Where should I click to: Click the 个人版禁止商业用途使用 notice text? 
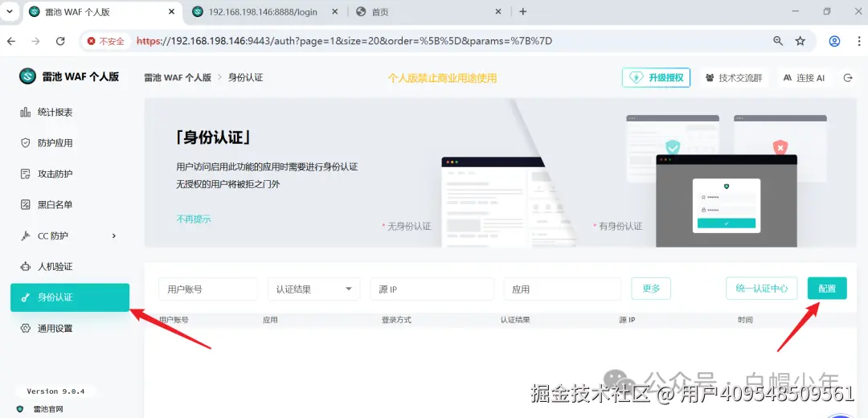pos(442,78)
